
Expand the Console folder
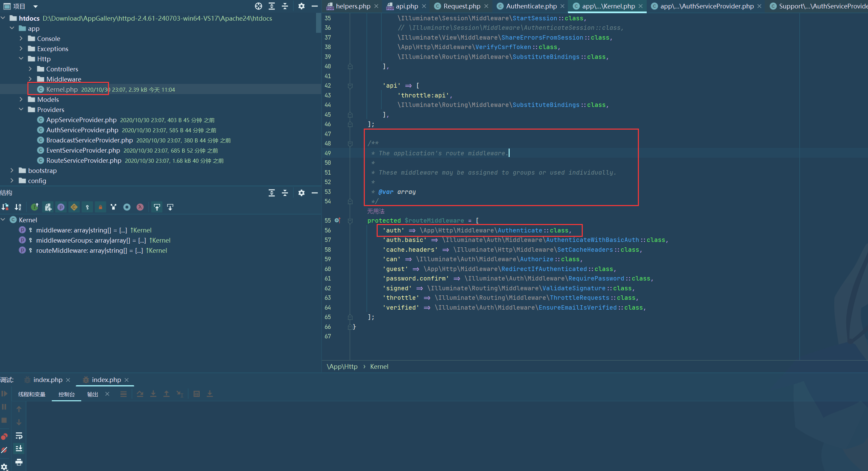21,38
